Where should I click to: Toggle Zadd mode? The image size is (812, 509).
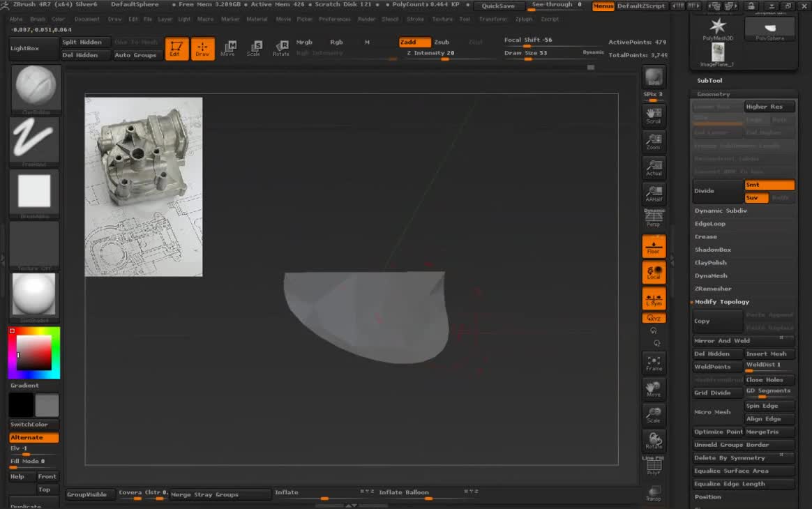414,42
